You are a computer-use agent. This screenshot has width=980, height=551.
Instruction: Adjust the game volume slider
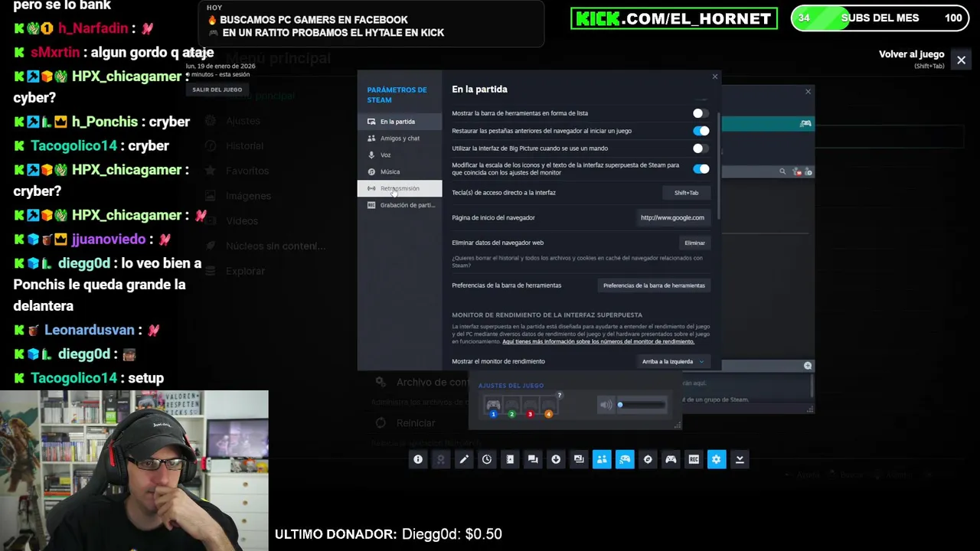(642, 405)
